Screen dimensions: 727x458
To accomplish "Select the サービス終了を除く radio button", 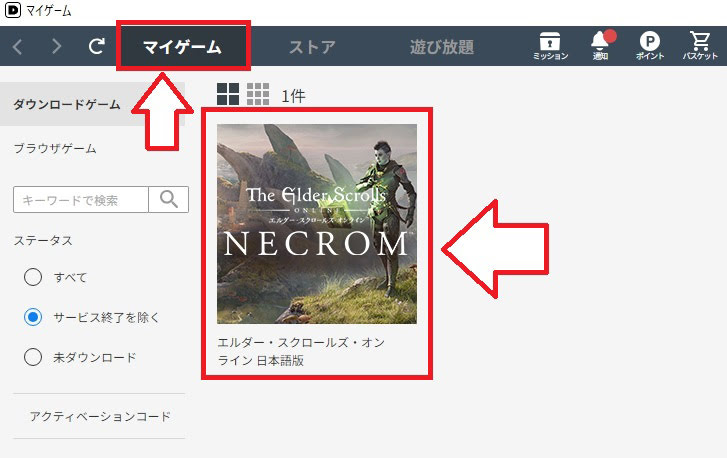I will tap(33, 317).
